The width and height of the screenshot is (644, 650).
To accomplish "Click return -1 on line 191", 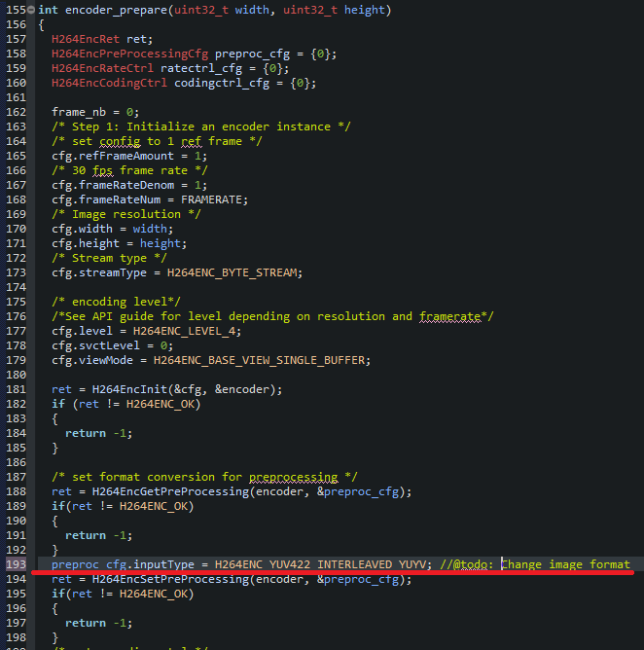I will (98, 535).
